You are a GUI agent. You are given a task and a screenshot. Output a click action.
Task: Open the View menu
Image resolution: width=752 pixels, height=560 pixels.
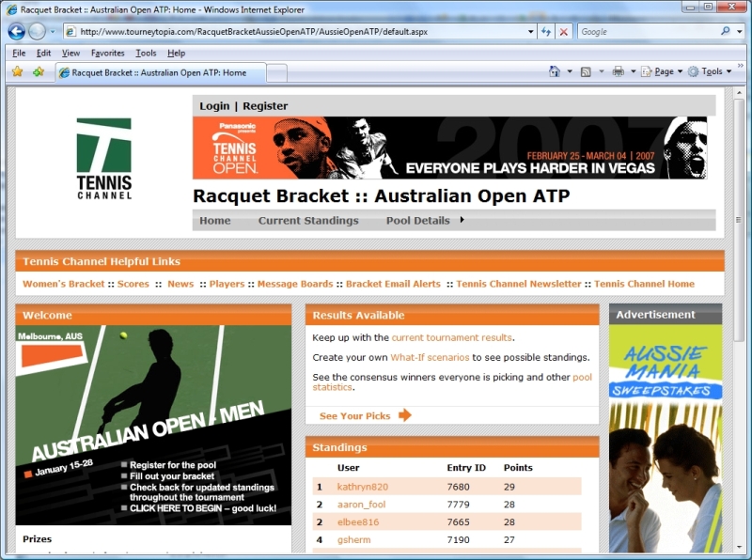(70, 53)
